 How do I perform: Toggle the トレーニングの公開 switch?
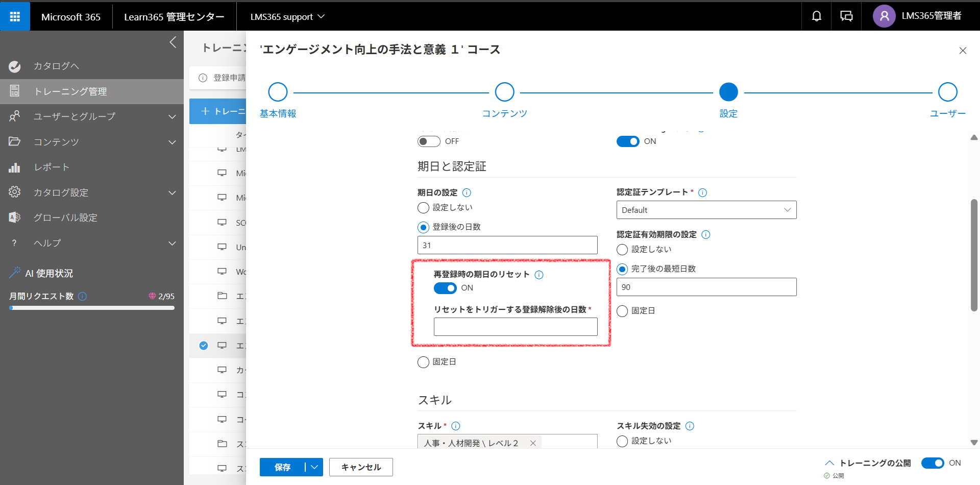(933, 463)
